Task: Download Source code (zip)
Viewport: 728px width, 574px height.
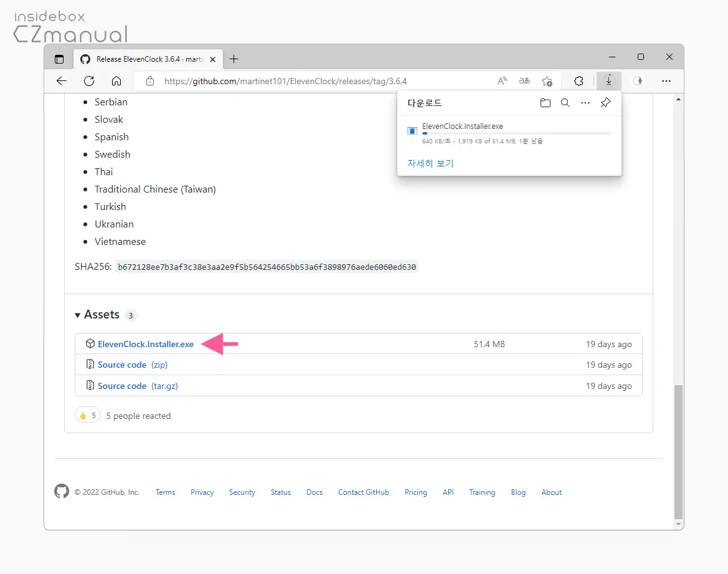Action: (132, 365)
